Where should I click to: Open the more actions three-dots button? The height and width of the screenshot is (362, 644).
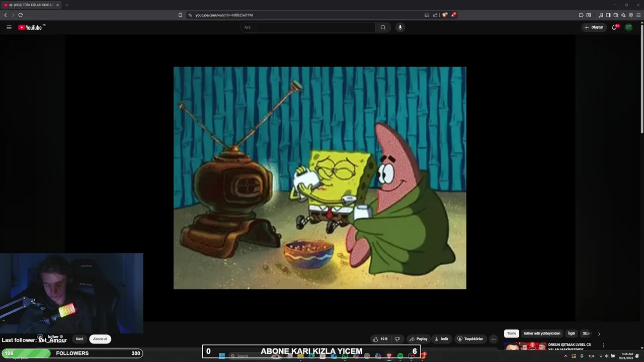[494, 339]
